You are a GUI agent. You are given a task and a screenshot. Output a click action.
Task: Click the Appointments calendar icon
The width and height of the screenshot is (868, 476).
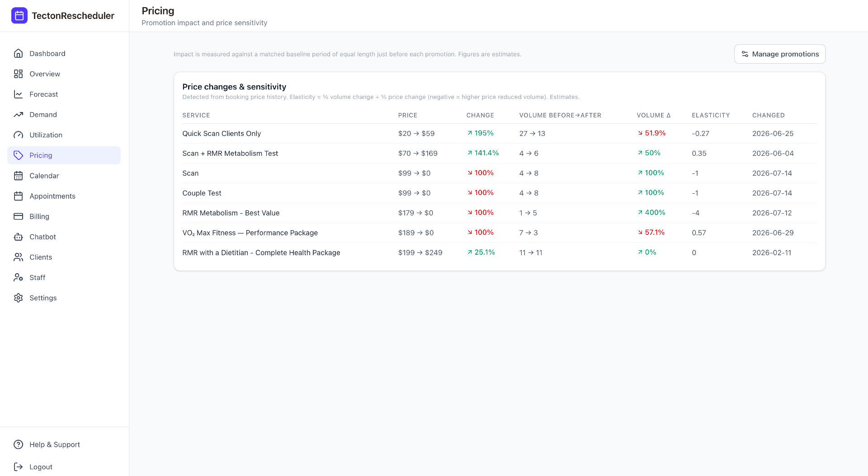[x=18, y=196]
